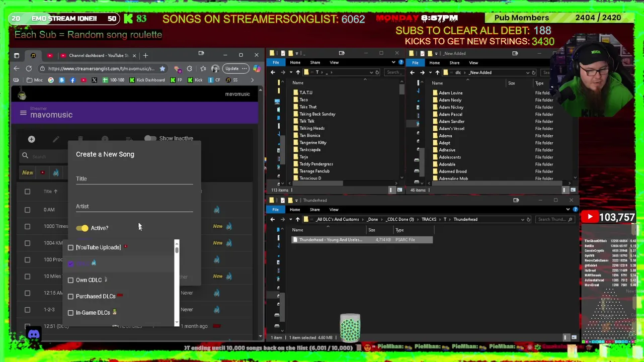Open View tab in T folder window
This screenshot has width=644, height=362.
(334, 62)
